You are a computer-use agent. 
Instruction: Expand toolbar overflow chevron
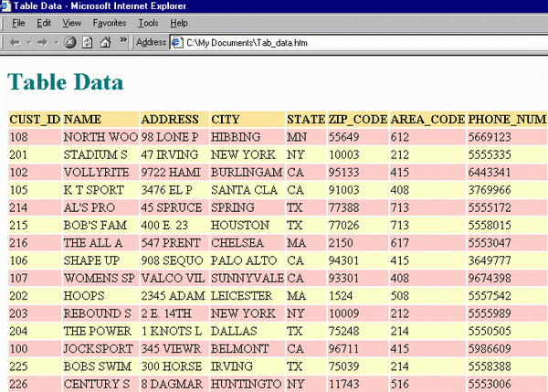[123, 39]
